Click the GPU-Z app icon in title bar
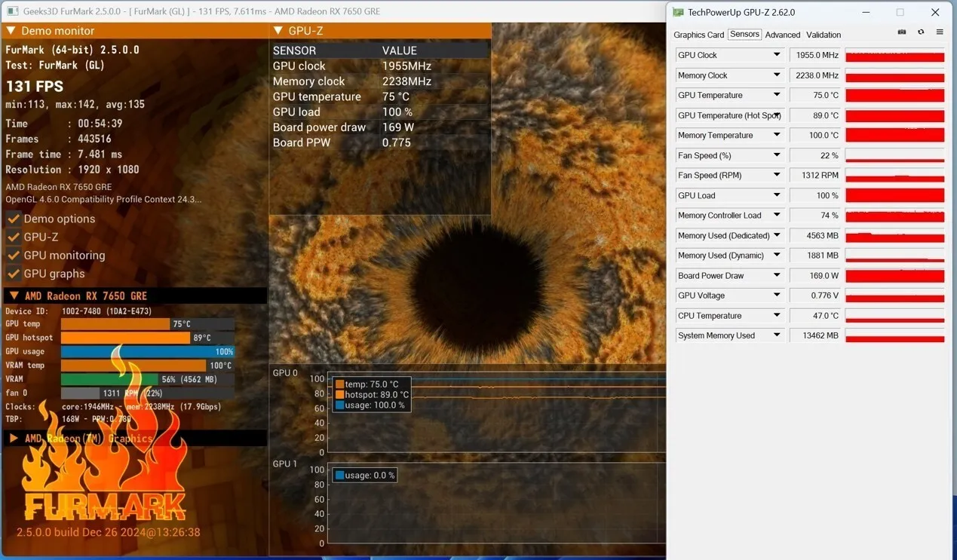This screenshot has width=957, height=560. [678, 12]
